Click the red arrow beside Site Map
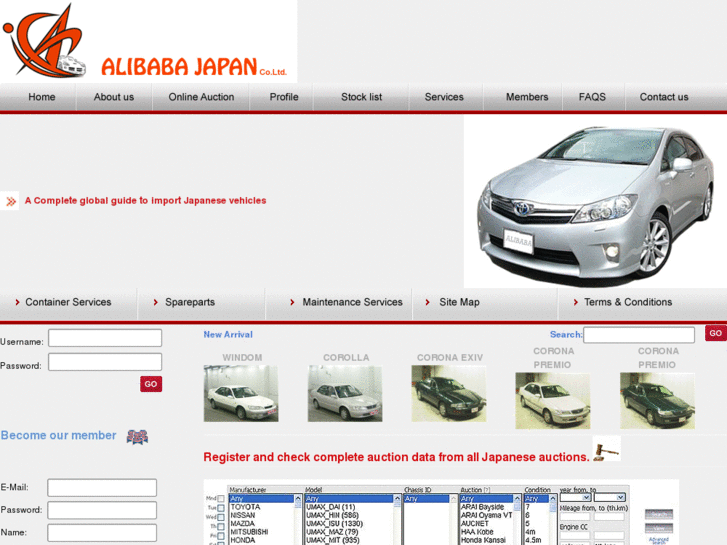This screenshot has height=545, width=727. tap(427, 302)
